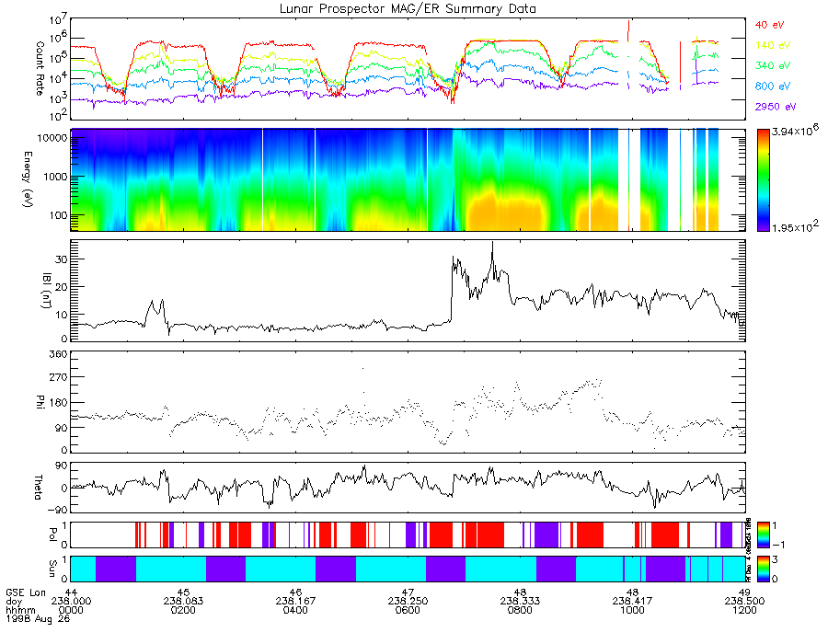Click the yellow 140 eV legend label
828x644 pixels.
pos(773,45)
